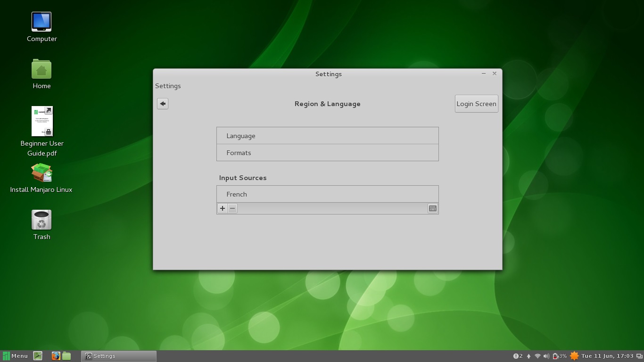Click the show desktop panel launcher
644x362 pixels.
(x=38, y=356)
